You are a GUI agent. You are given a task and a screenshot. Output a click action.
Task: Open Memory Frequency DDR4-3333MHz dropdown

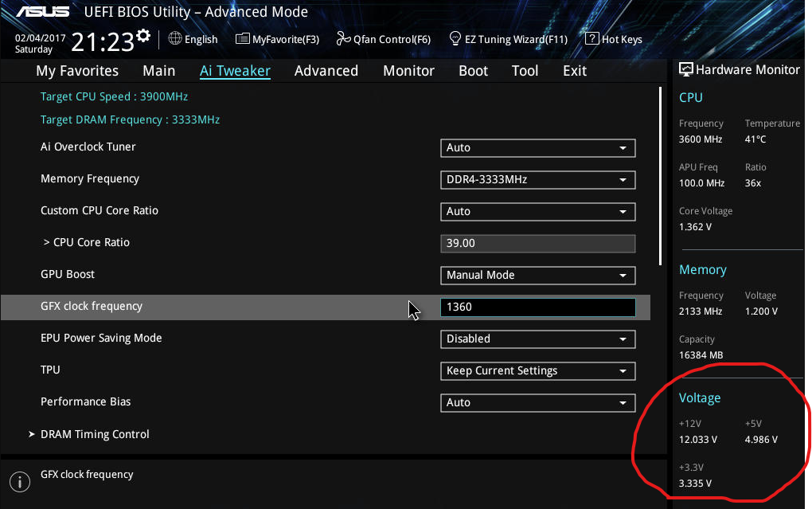(537, 179)
